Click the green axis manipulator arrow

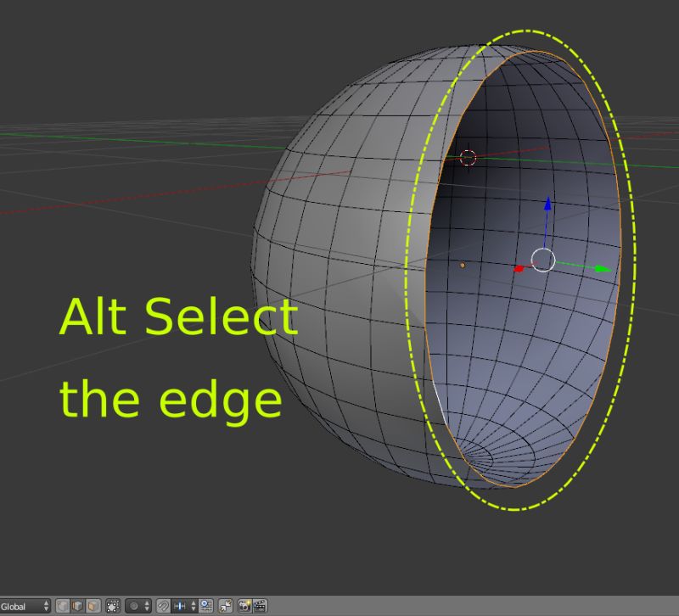pos(594,268)
